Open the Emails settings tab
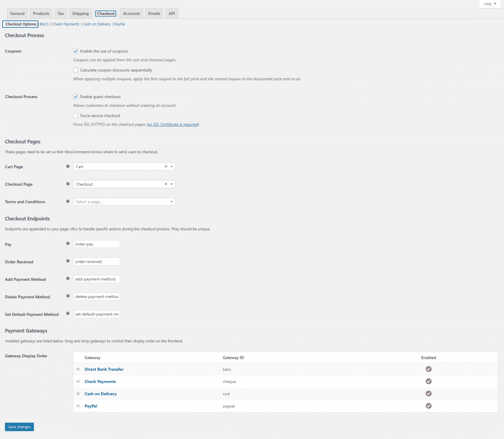The image size is (504, 439). coord(154,13)
